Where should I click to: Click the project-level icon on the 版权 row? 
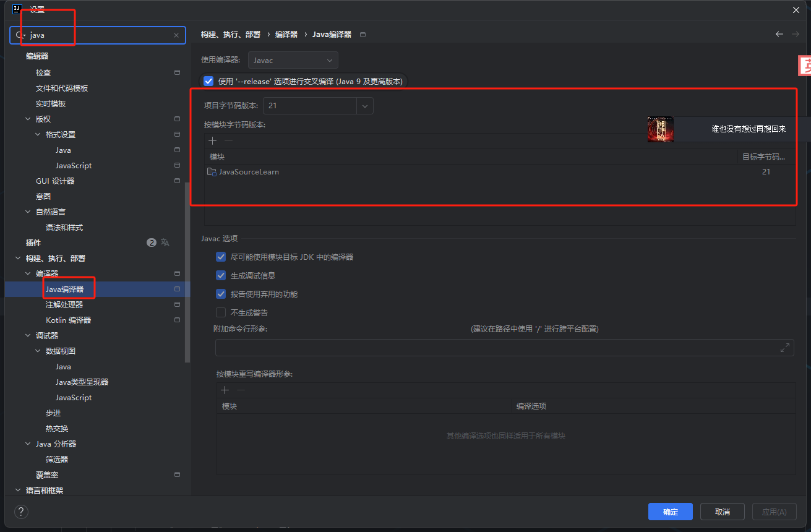point(178,119)
